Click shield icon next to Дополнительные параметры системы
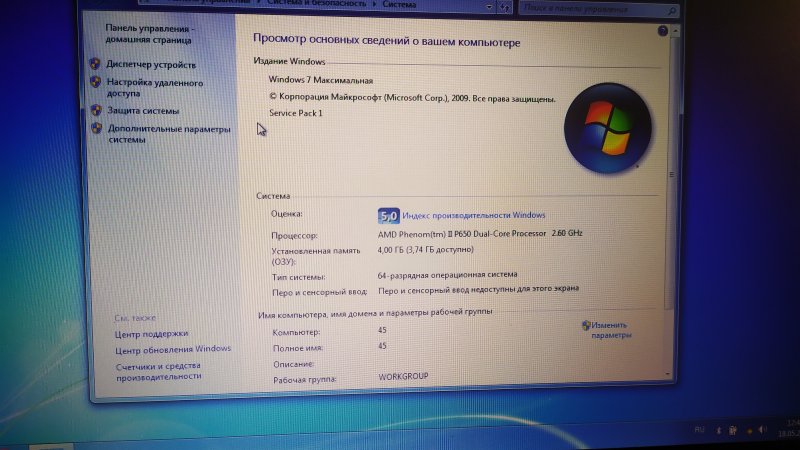Image resolution: width=800 pixels, height=450 pixels. (96, 129)
